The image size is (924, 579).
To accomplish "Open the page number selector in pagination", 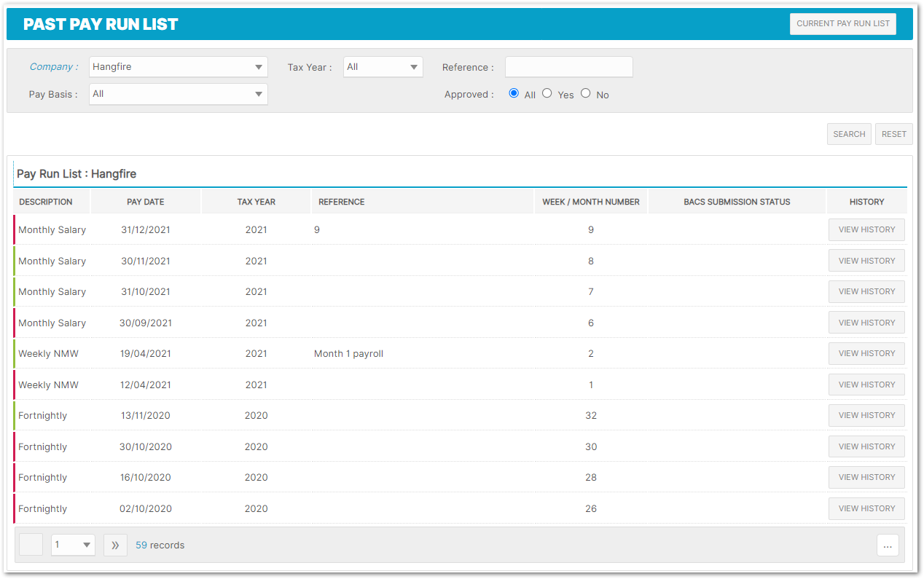I will pyautogui.click(x=72, y=544).
